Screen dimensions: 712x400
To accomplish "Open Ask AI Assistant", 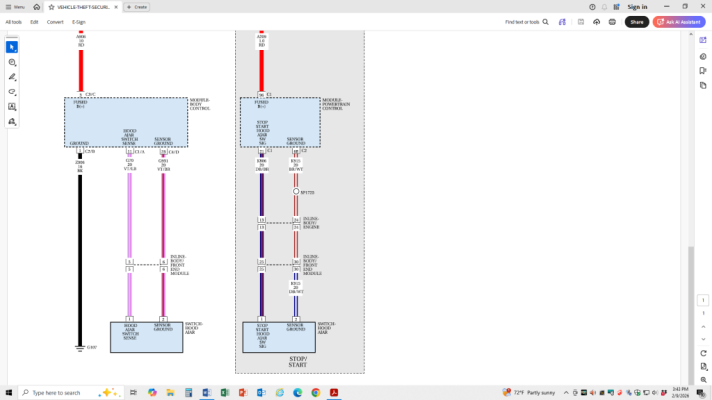I will coord(679,22).
